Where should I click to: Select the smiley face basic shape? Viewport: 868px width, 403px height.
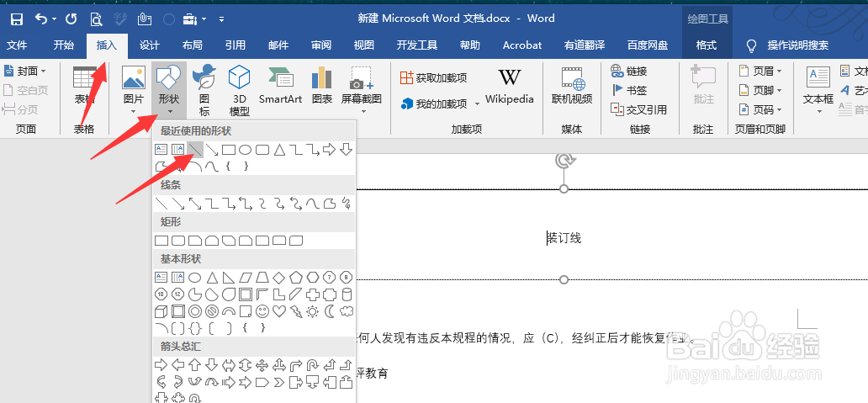[262, 311]
